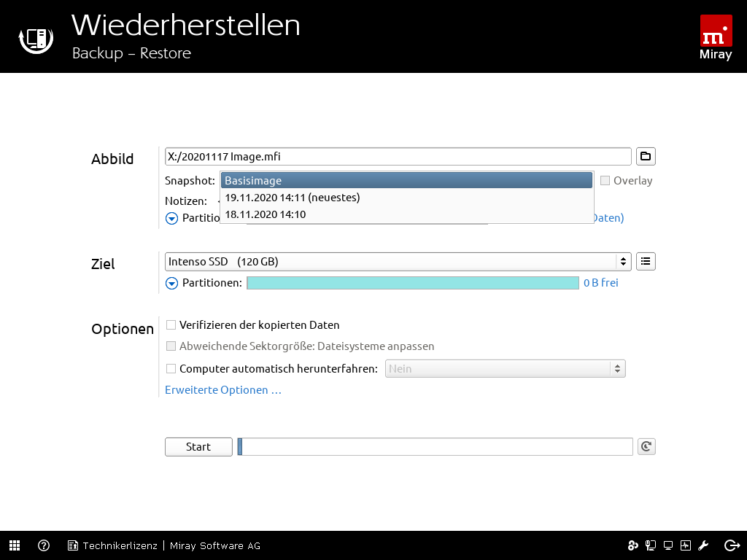
Task: Toggle Computer automatisch herunterfahren checkbox
Action: point(171,369)
